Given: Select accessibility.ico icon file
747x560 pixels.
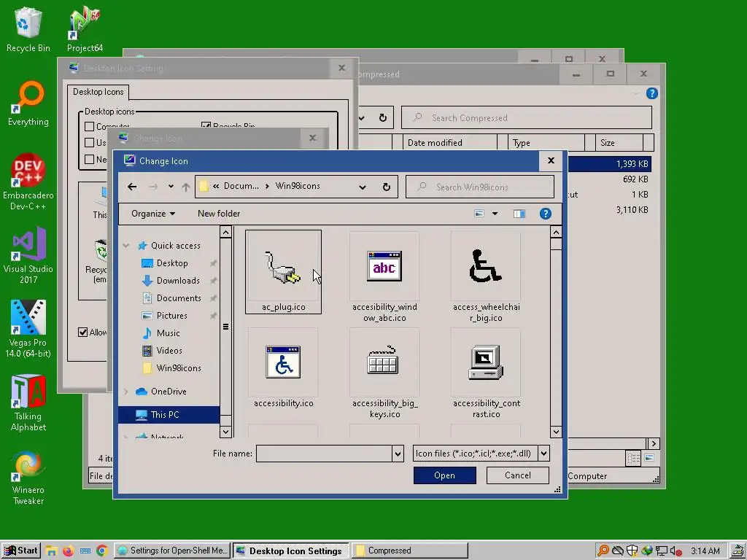Looking at the screenshot, I should coord(284,368).
